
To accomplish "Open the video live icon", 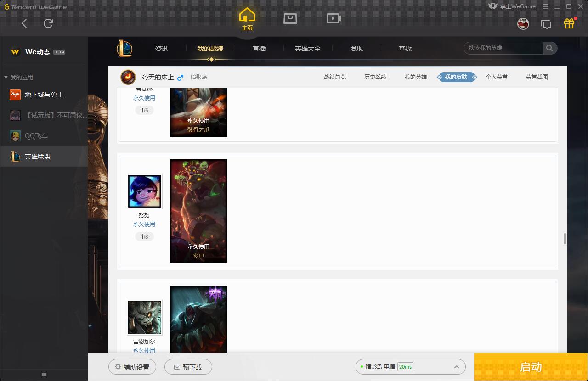I will tap(334, 18).
